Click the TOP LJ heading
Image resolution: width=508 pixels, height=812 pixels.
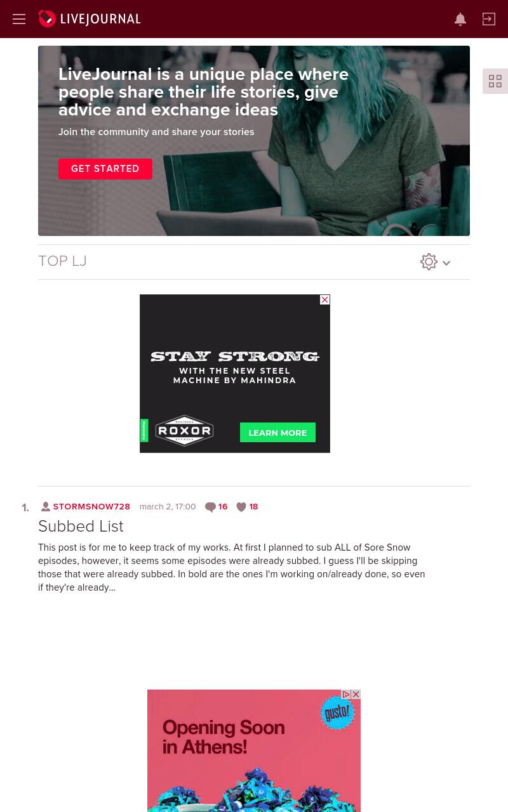pos(62,261)
